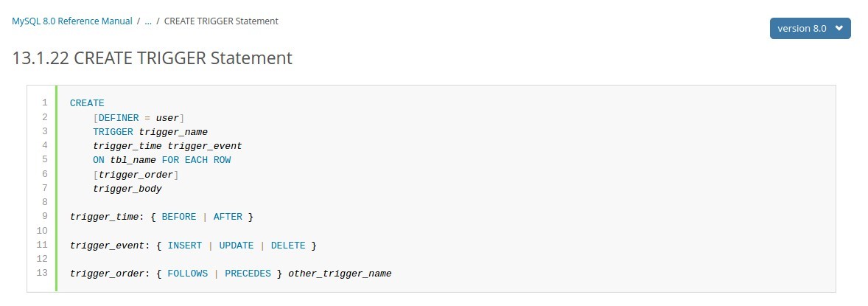Click trigger_body on line 7

[x=127, y=189]
